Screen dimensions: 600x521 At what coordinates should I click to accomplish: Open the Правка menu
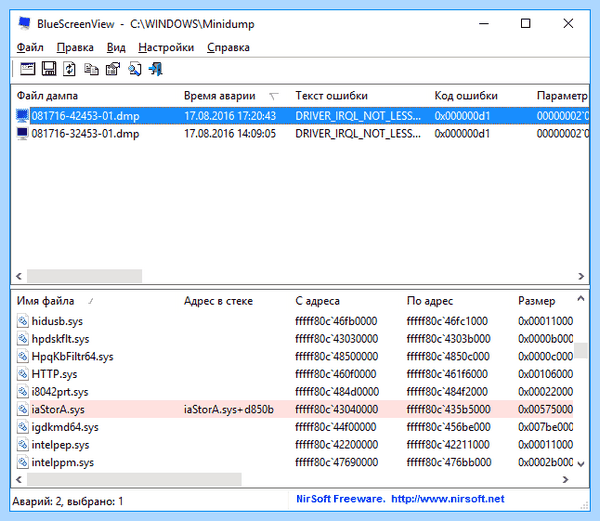click(x=75, y=47)
